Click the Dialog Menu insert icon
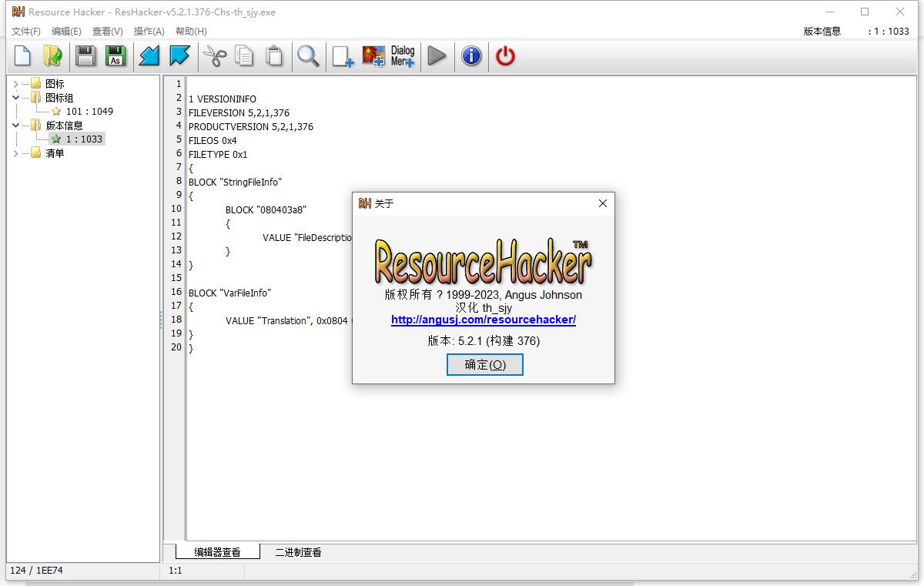This screenshot has height=586, width=924. (x=403, y=56)
